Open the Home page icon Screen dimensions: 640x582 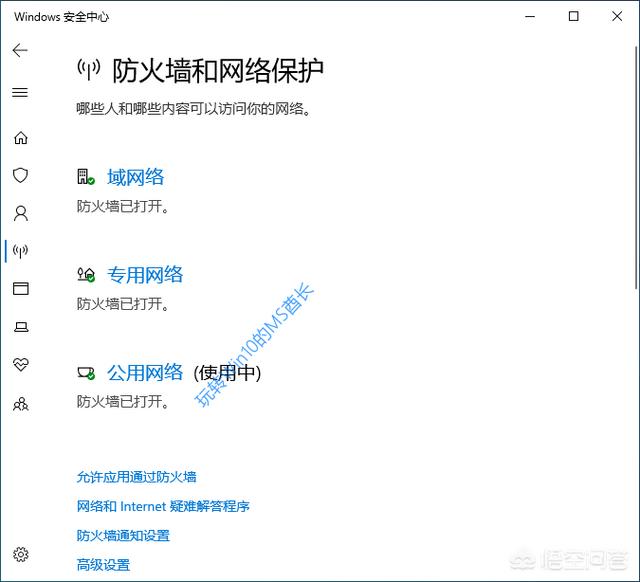pyautogui.click(x=20, y=138)
